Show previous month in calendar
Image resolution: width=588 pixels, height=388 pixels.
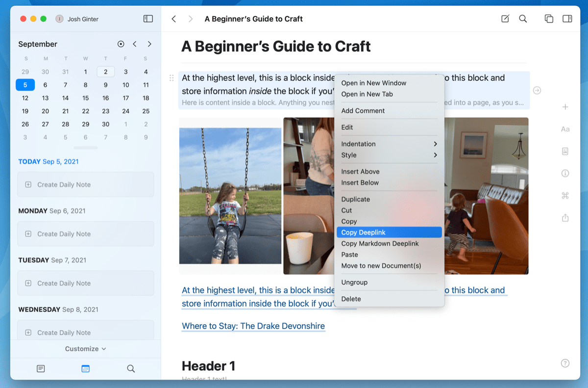coord(135,44)
